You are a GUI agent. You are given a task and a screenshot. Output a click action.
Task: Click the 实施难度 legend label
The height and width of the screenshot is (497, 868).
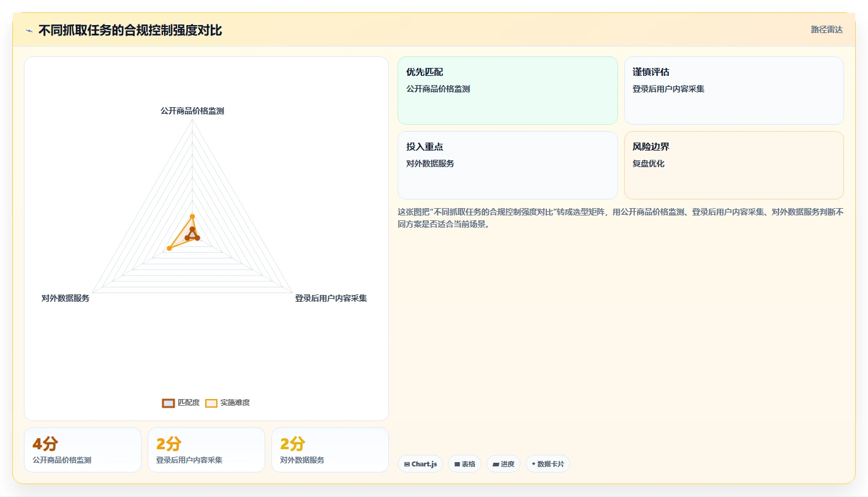(235, 403)
